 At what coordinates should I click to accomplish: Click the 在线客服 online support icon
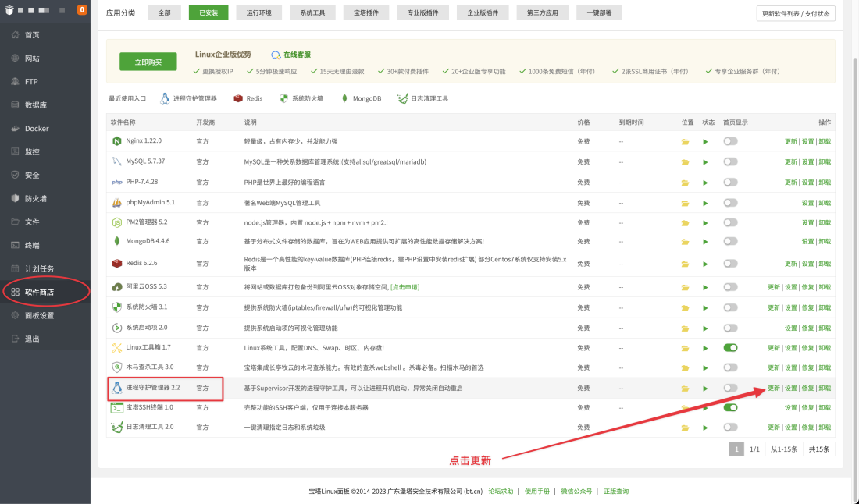pyautogui.click(x=276, y=55)
